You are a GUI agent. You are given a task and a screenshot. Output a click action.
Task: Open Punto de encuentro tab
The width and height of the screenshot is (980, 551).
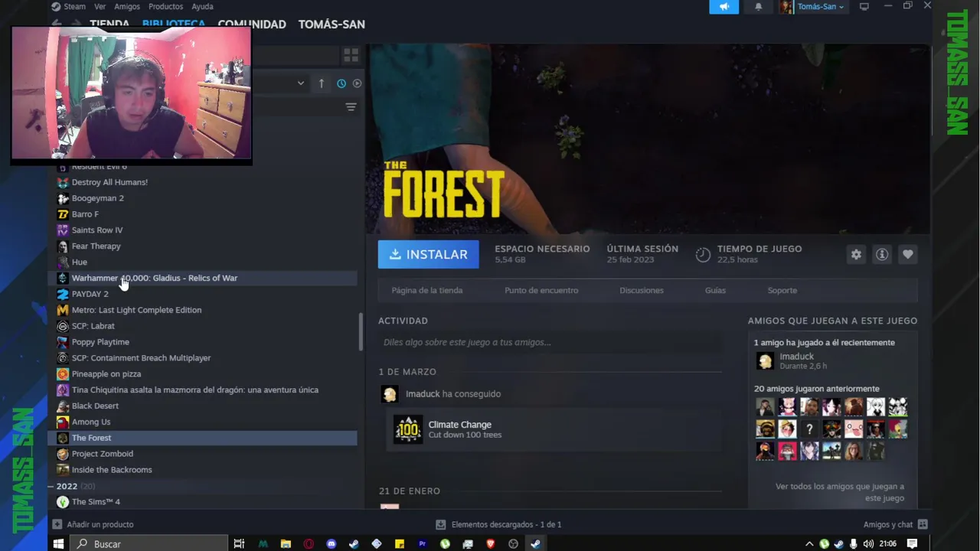click(541, 290)
